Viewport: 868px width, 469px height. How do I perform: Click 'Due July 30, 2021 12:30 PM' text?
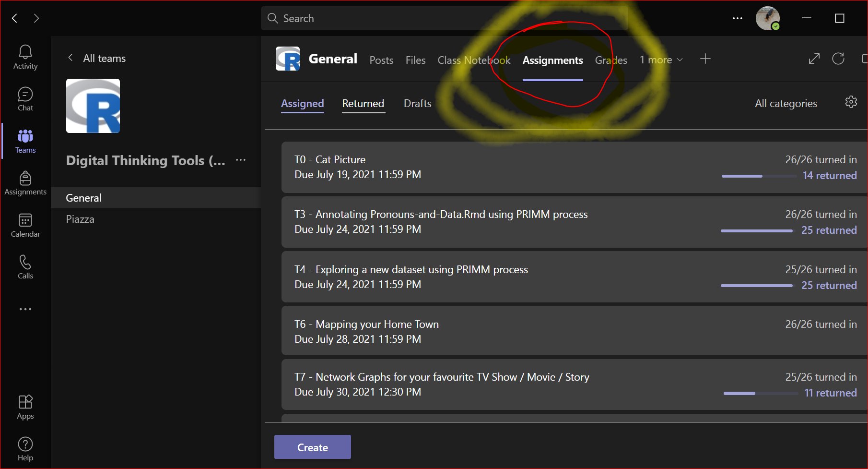pyautogui.click(x=358, y=392)
